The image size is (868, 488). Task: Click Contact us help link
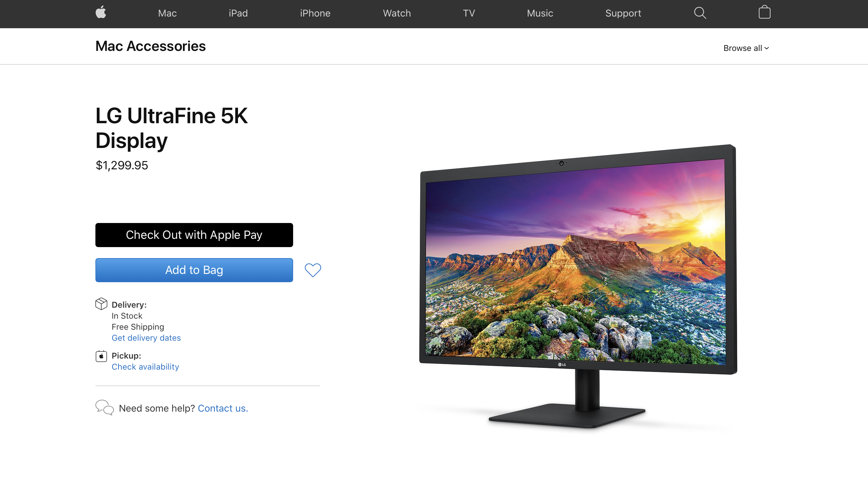tap(223, 408)
